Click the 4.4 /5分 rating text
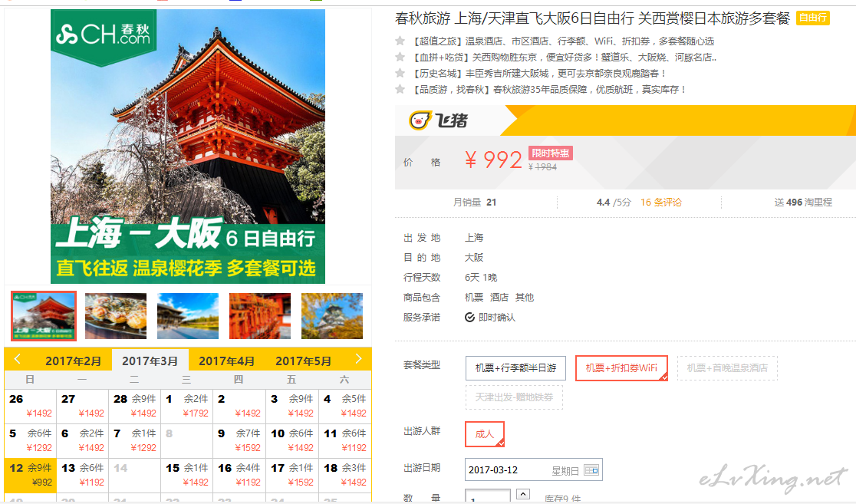The width and height of the screenshot is (856, 504). point(614,203)
